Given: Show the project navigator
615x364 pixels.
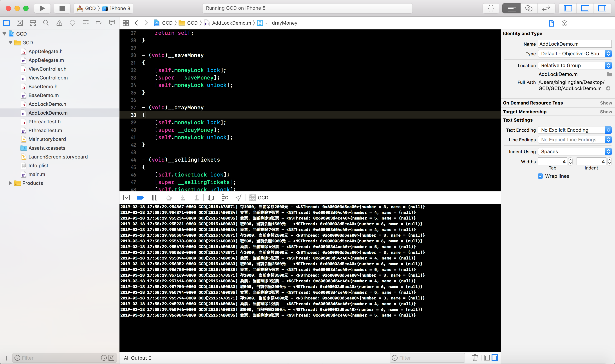Looking at the screenshot, I should (x=7, y=23).
